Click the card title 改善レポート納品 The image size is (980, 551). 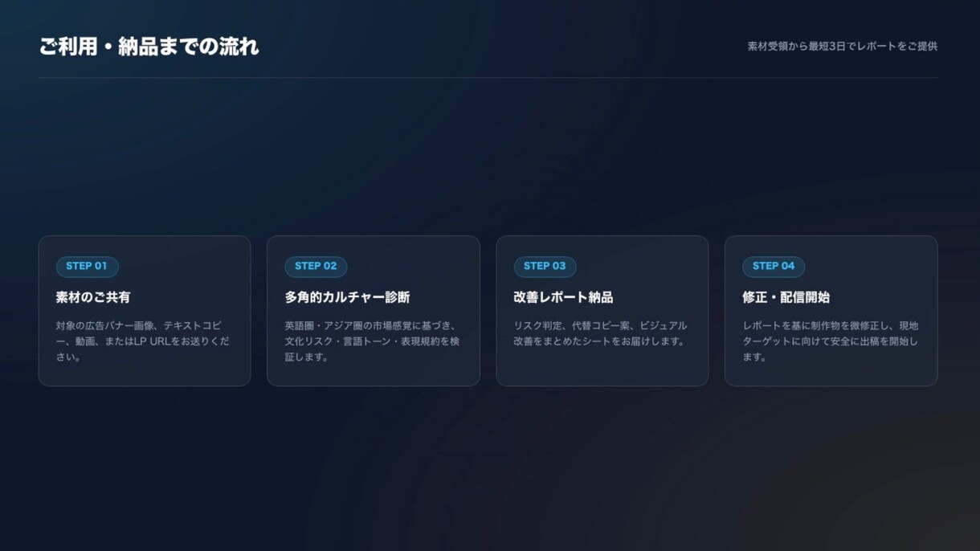(563, 297)
